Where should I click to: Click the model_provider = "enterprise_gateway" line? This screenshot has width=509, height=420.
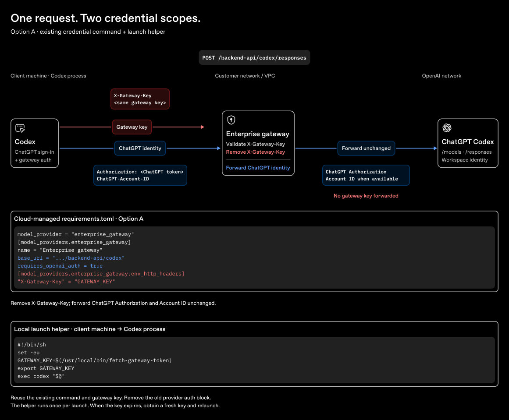coord(76,234)
